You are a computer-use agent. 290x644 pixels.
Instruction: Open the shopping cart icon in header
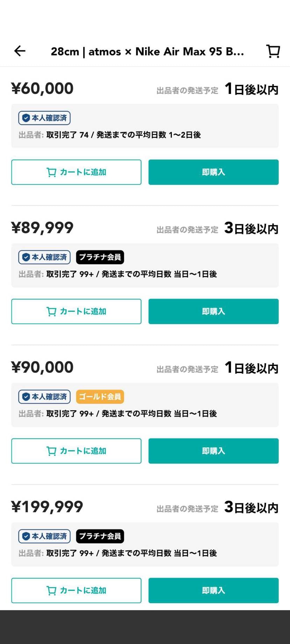coord(273,51)
